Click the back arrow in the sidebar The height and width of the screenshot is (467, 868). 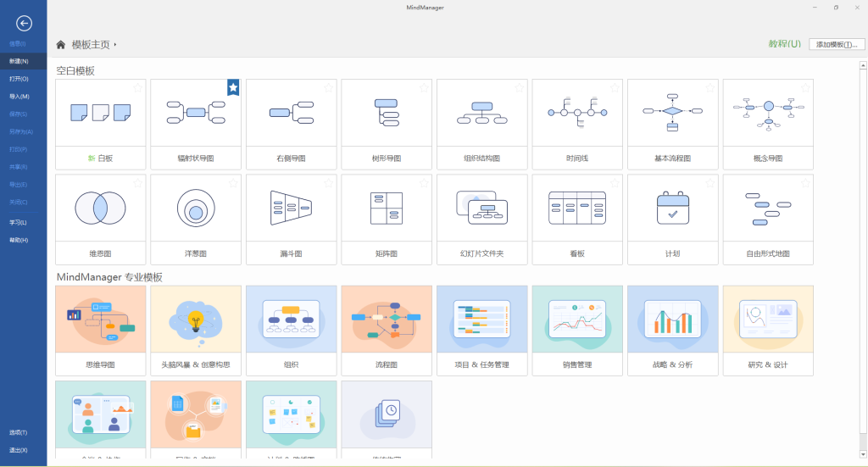25,24
